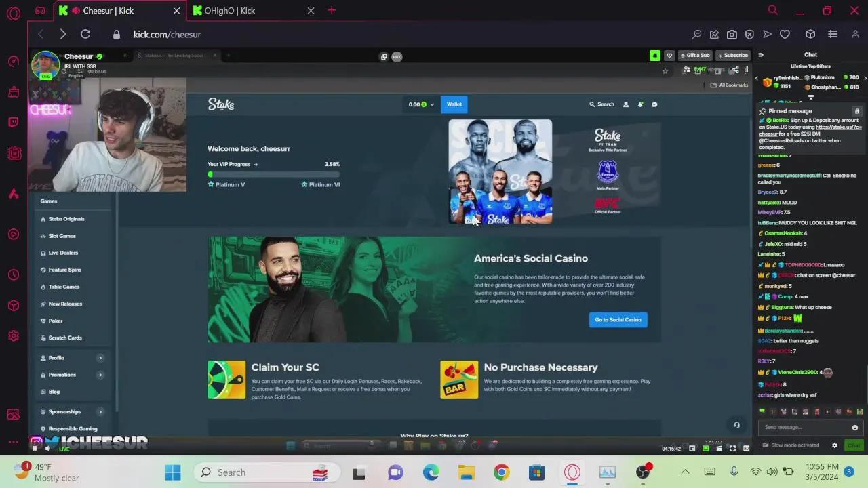Launch File Explorer from the taskbar
This screenshot has height=488, width=868.
point(467,472)
